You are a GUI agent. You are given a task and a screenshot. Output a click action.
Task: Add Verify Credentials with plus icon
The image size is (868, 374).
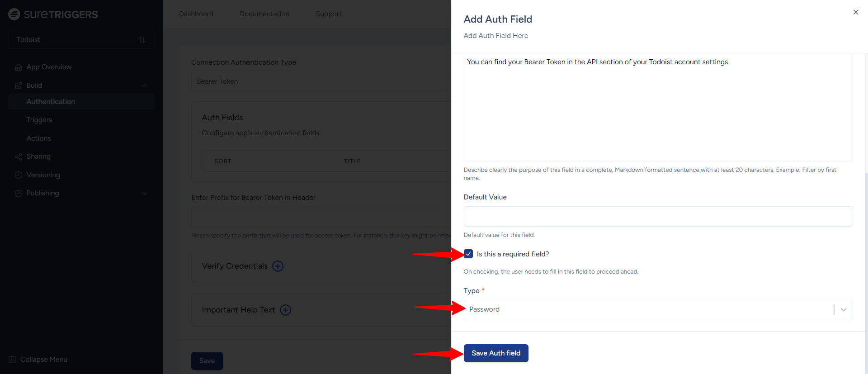coord(278,266)
